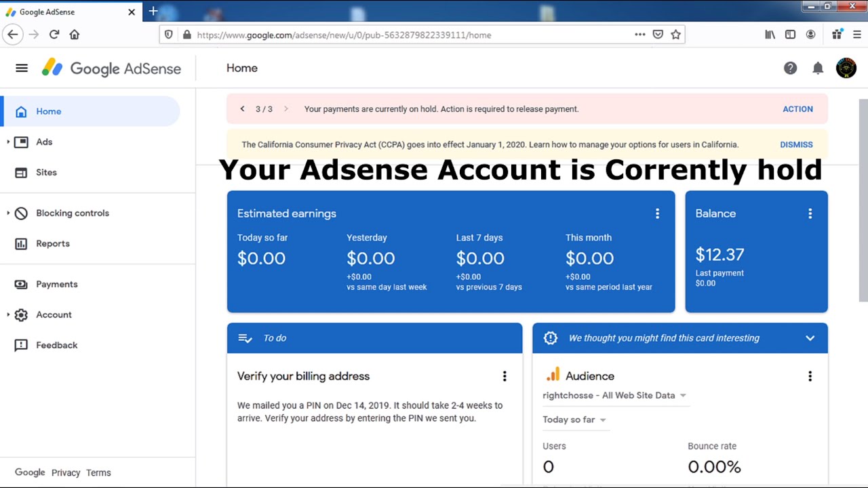Open the Firefox account icon
Image resolution: width=868 pixels, height=488 pixels.
(x=810, y=35)
